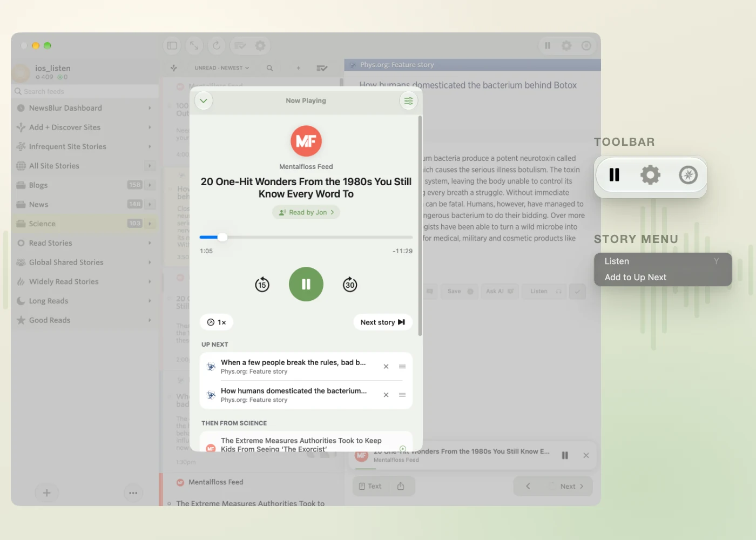The image size is (756, 540).
Task: Click the refresh icon in the window toolbar
Action: click(217, 46)
